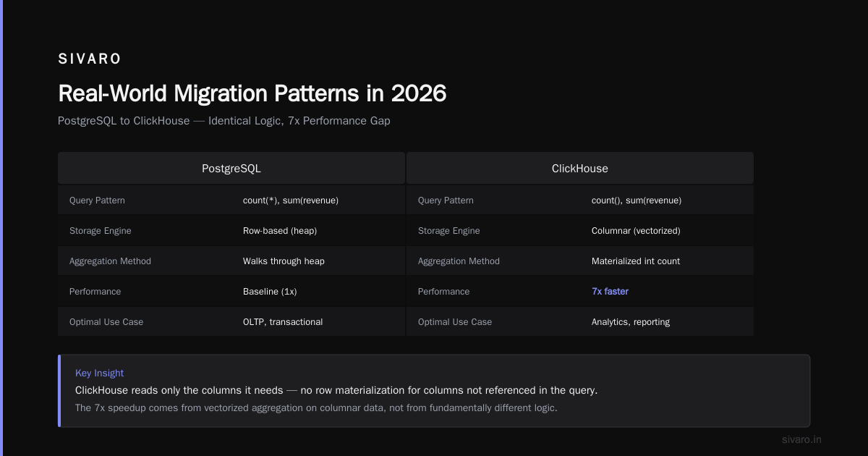Click the SIVARO brand name

[x=90, y=59]
